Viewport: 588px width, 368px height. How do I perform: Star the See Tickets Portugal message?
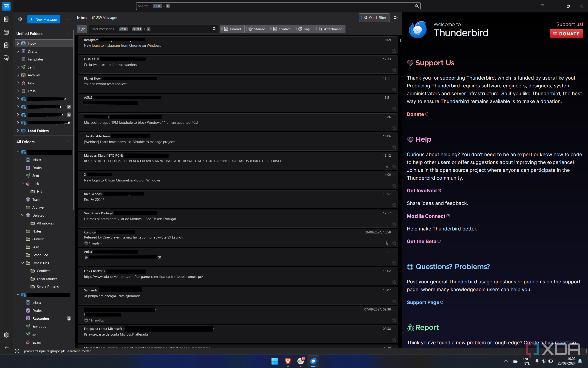394,224
